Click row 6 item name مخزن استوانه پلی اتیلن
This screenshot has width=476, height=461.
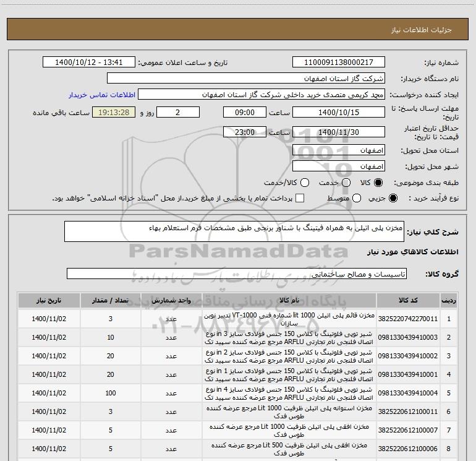pyautogui.click(x=289, y=411)
